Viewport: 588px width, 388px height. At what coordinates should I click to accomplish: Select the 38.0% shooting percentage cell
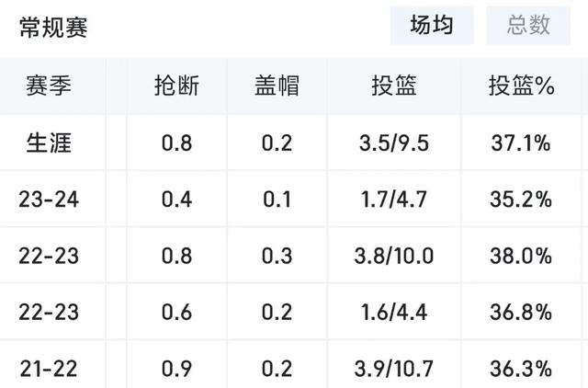pos(520,257)
